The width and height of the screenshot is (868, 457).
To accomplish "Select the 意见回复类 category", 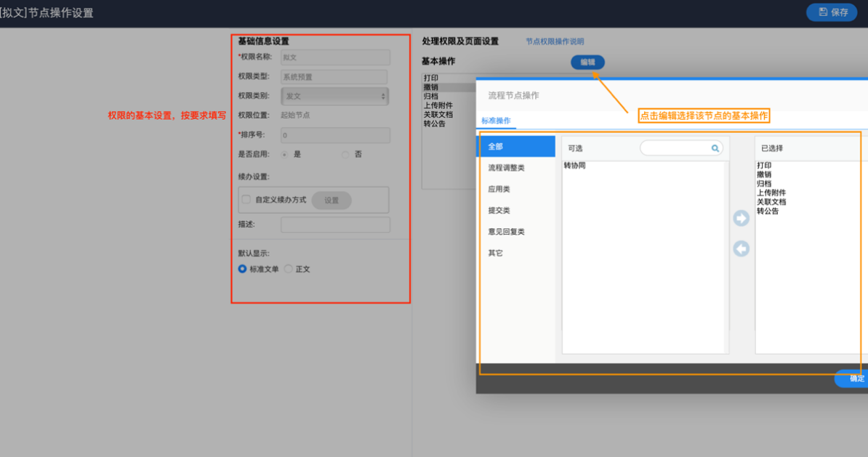I will (x=507, y=232).
